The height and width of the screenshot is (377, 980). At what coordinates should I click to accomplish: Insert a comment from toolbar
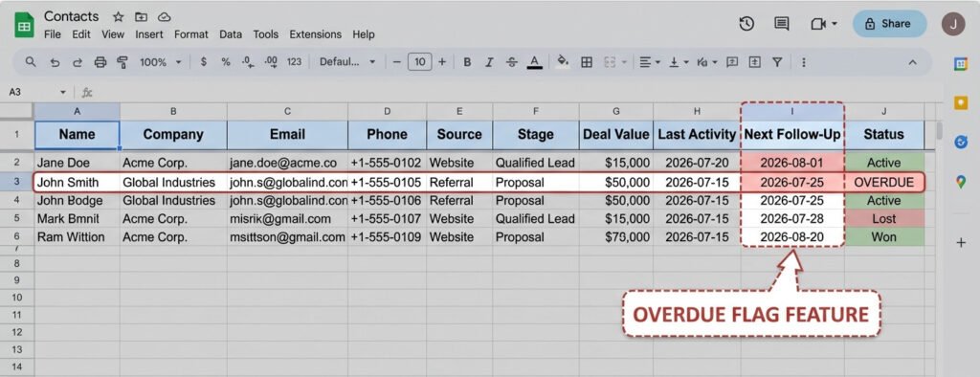pyautogui.click(x=732, y=62)
